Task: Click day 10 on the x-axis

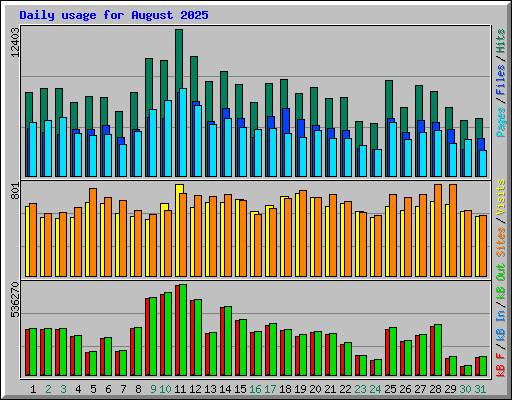Action: point(165,389)
